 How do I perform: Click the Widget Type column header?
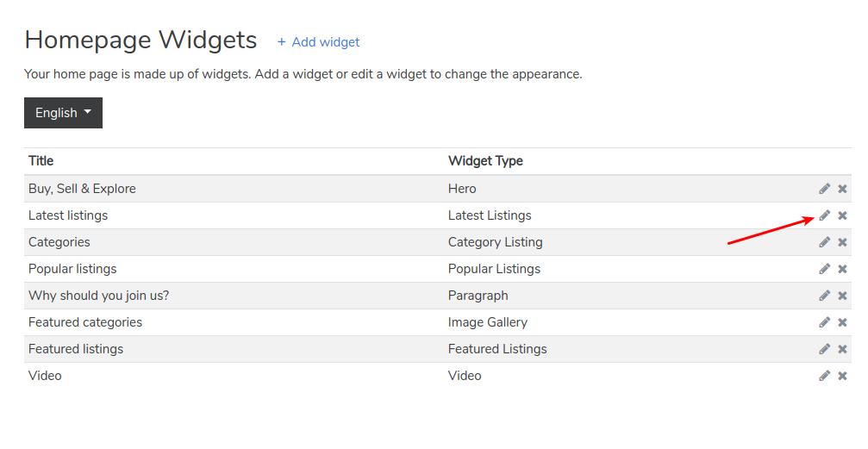pos(485,161)
